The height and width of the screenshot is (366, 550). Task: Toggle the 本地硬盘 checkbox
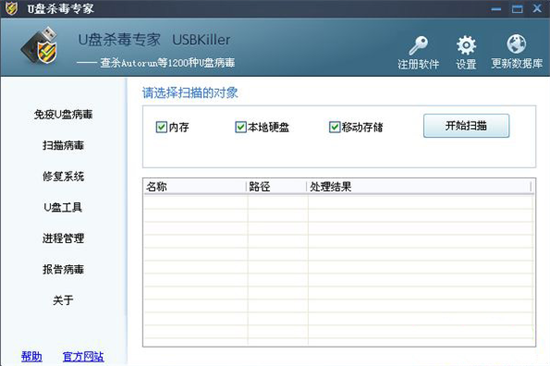241,127
